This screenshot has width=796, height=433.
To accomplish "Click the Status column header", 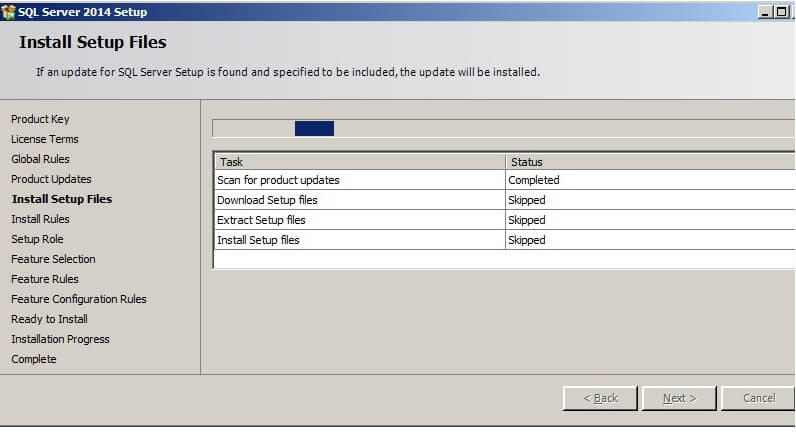I will tap(650, 162).
